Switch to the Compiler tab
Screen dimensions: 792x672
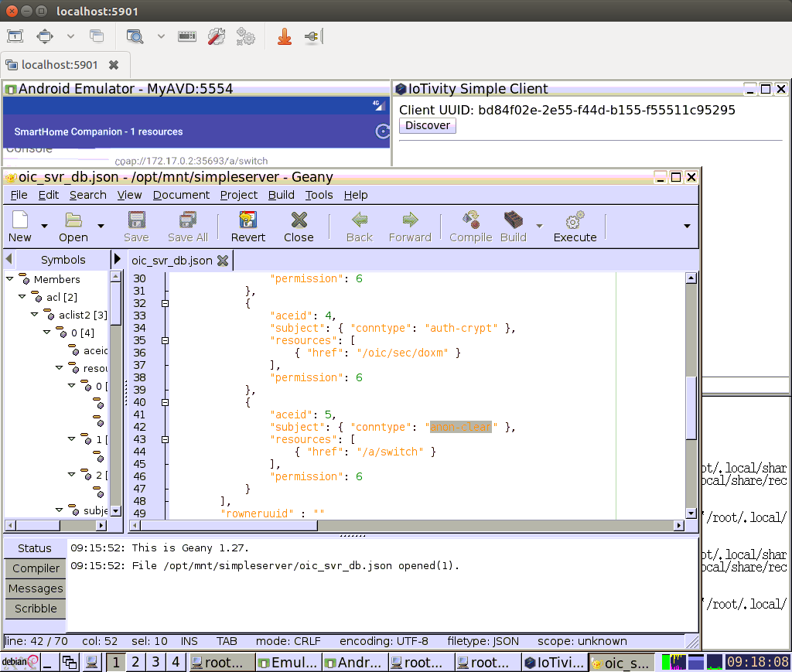(x=36, y=568)
